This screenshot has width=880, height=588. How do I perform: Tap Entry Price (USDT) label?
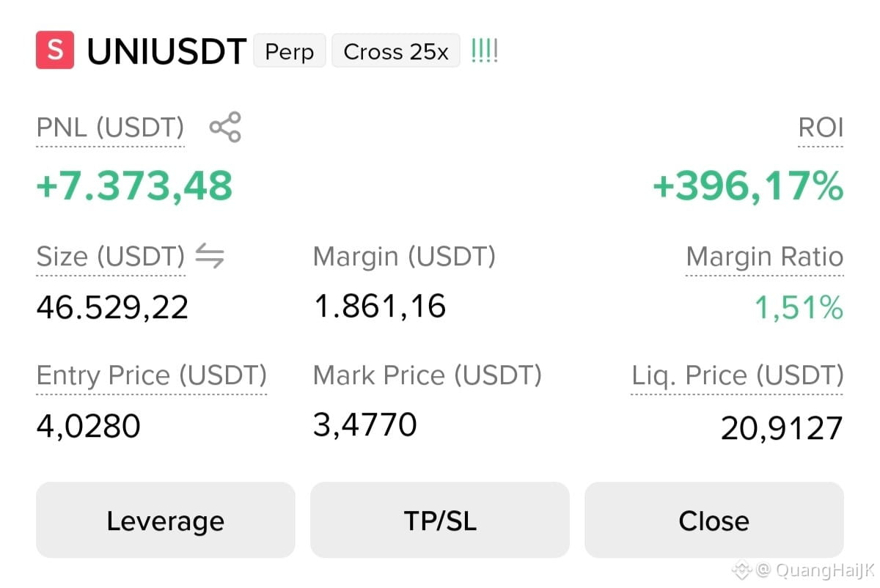click(x=152, y=375)
